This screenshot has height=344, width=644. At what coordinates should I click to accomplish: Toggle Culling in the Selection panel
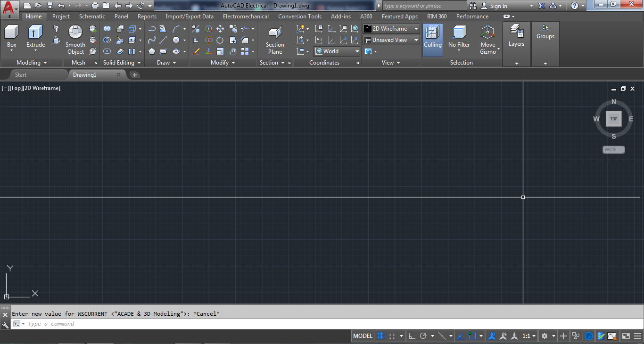(x=432, y=38)
